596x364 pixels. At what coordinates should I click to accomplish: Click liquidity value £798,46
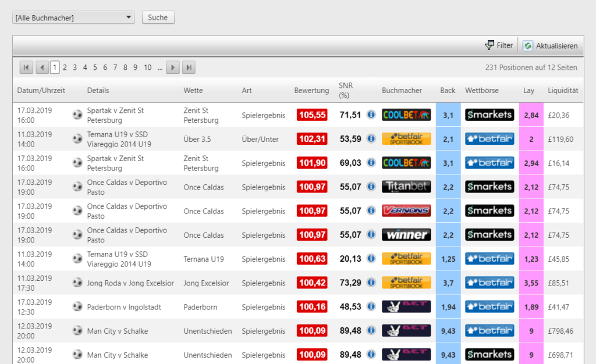[560, 331]
